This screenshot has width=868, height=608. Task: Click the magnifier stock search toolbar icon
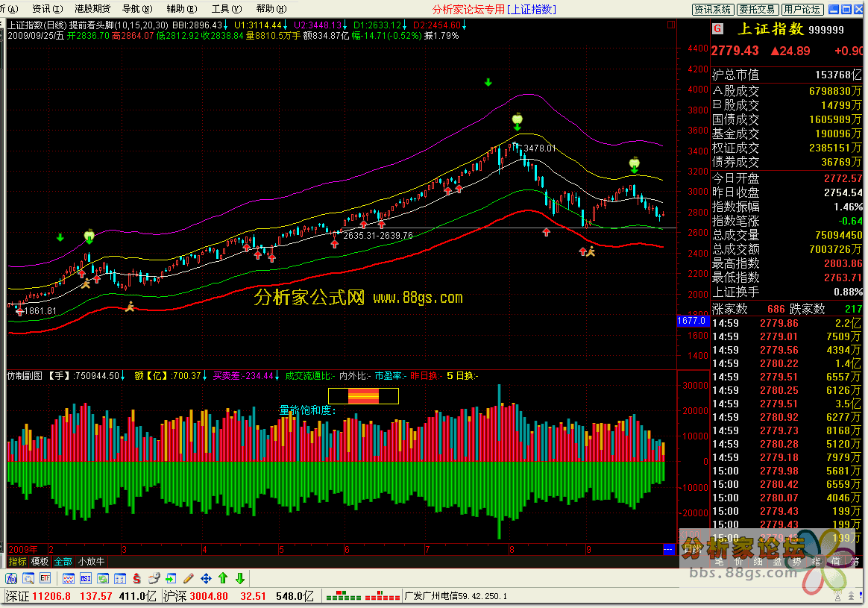28,579
